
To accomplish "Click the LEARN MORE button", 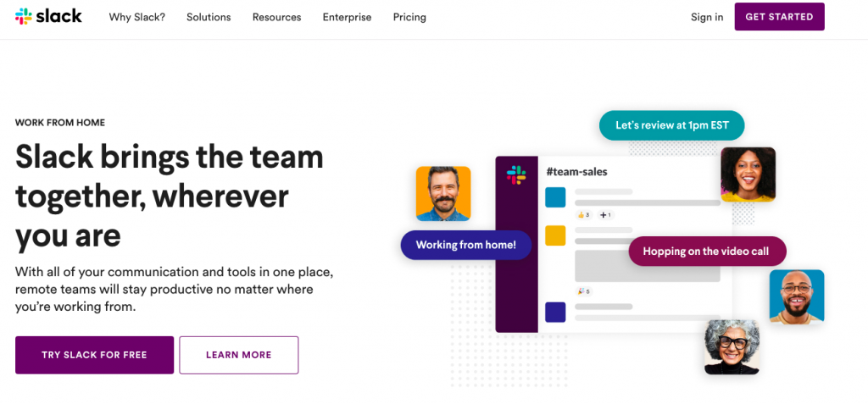I will click(x=238, y=355).
